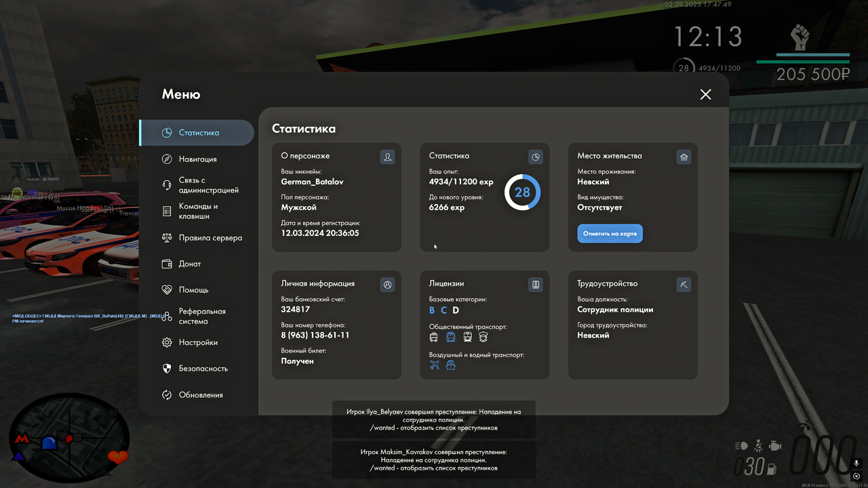This screenshot has height=488, width=868.
Task: Click the scales icon beside Правила сервера
Action: 167,238
